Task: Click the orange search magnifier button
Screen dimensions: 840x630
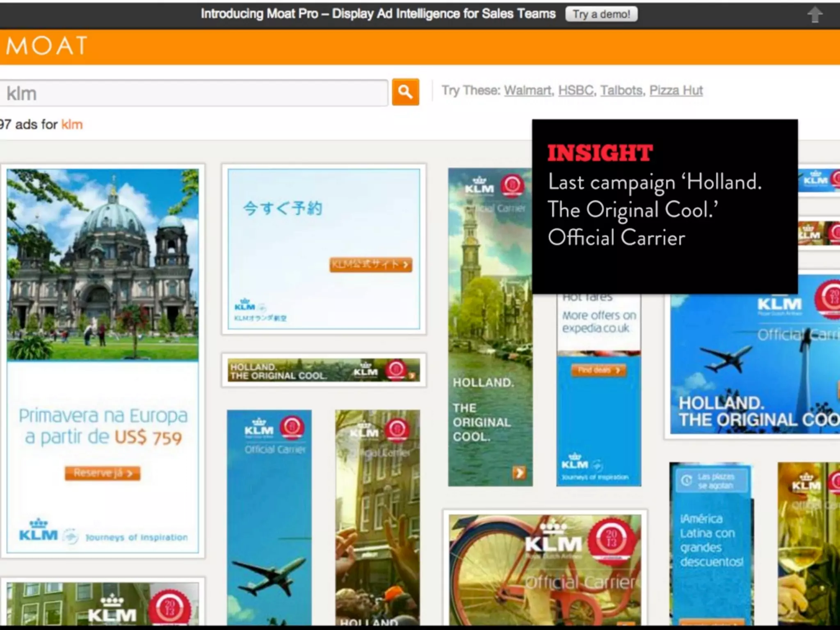Action: 405,92
